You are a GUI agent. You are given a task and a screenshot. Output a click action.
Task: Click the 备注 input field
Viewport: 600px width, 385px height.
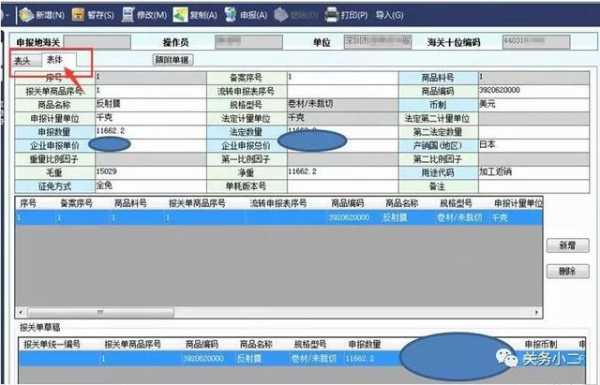[534, 186]
